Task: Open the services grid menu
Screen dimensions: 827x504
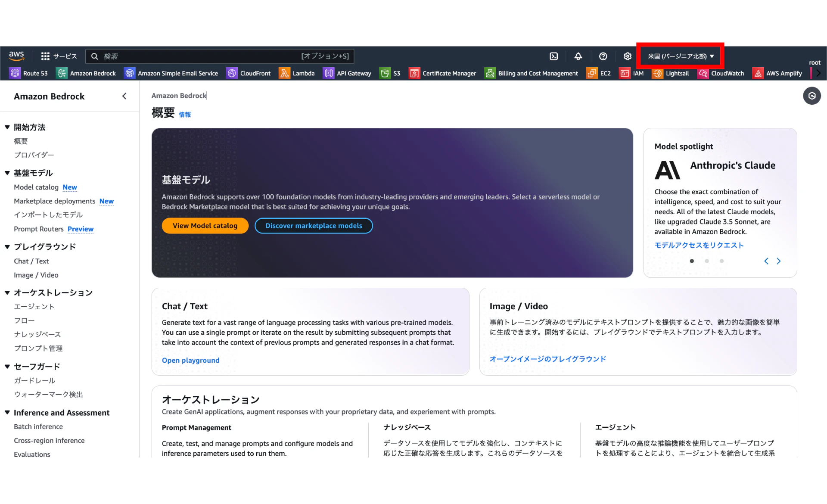Action: coord(45,56)
